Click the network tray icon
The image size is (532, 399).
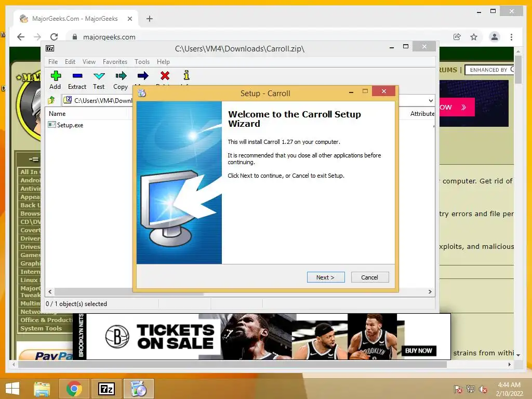pyautogui.click(x=471, y=389)
